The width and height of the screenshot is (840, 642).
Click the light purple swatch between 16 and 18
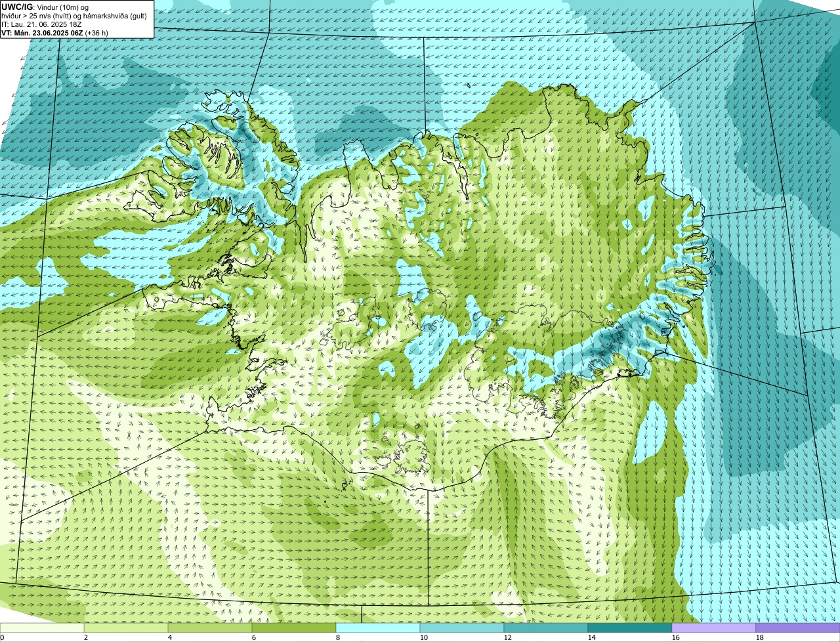[714, 628]
